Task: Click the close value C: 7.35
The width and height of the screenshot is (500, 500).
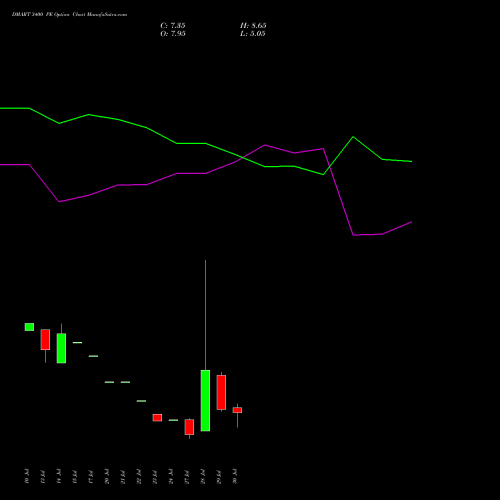Action: [x=173, y=26]
